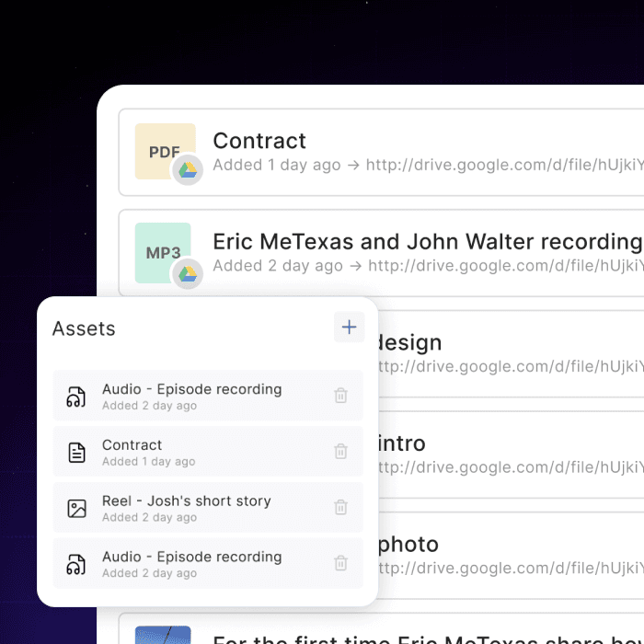
Task: Add a new asset with the plus button
Action: pos(349,327)
